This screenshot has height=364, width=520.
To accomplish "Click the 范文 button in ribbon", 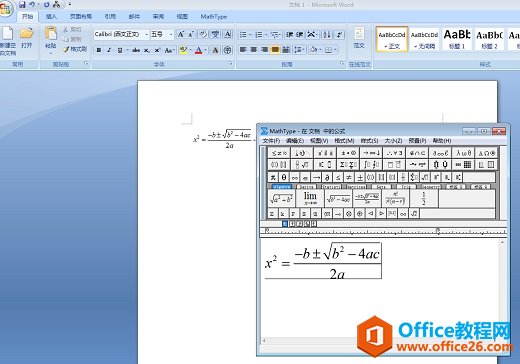I will click(x=359, y=38).
